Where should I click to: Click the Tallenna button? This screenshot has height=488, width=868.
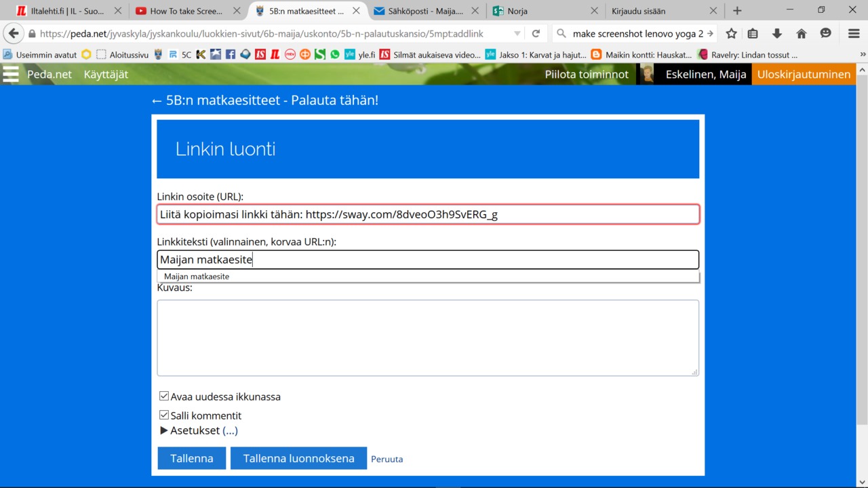(192, 458)
